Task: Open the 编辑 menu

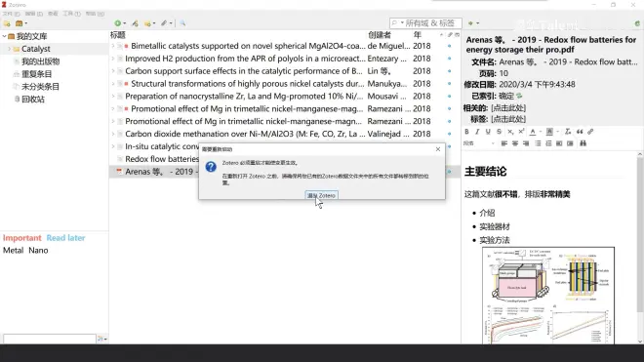Action: (34, 14)
